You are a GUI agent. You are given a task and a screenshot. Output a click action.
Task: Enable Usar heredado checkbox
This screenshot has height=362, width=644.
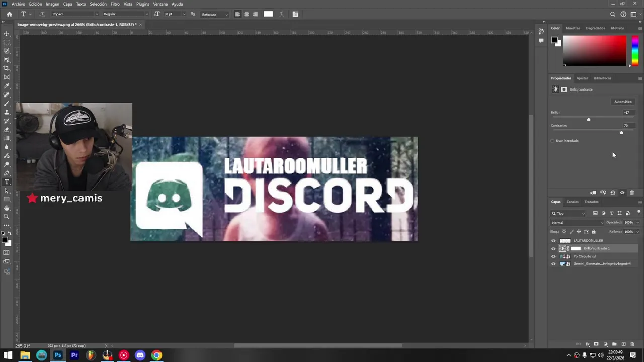click(553, 141)
